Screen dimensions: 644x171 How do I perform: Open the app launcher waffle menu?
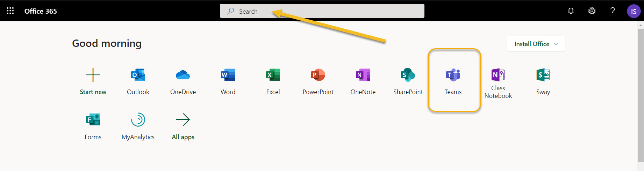(x=10, y=11)
